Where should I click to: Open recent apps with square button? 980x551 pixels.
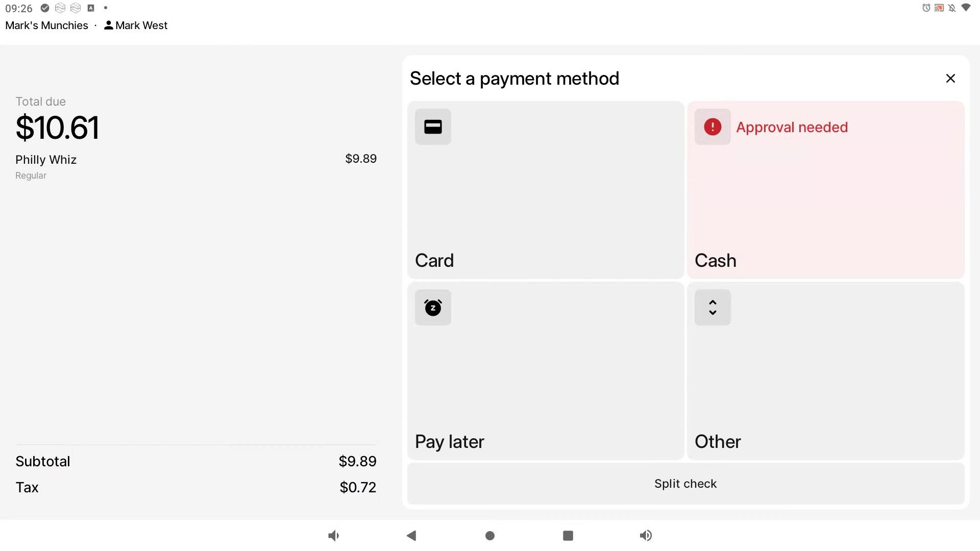pos(568,536)
